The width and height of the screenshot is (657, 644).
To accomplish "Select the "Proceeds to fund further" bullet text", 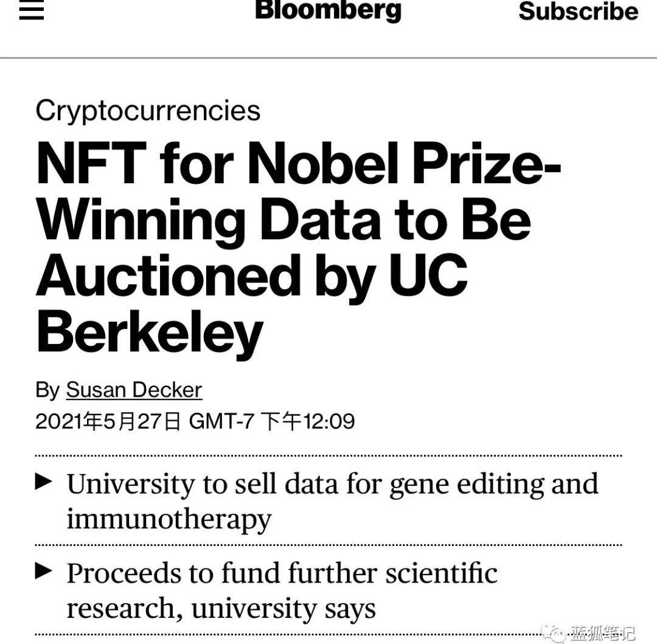I will click(282, 573).
